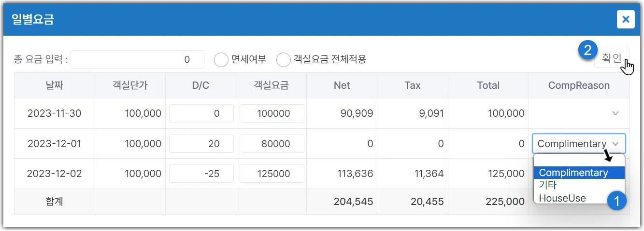
Task: Click the 총 요금 입력 field
Action: click(138, 60)
